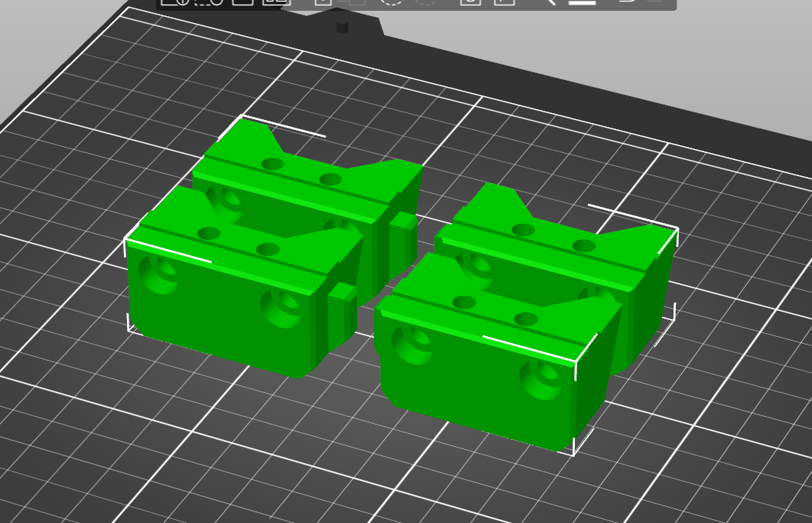This screenshot has height=523, width=812.
Task: Split to objects using toolbar icon
Action: click(x=469, y=2)
